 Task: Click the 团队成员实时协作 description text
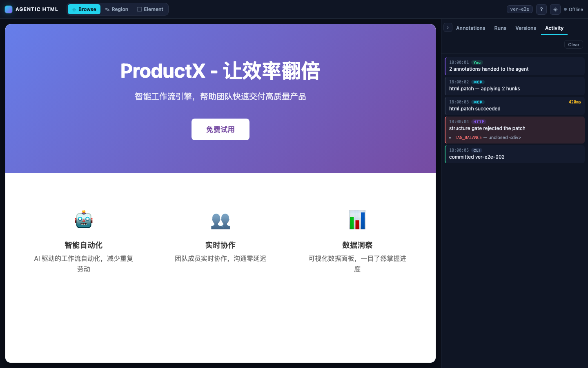point(220,258)
